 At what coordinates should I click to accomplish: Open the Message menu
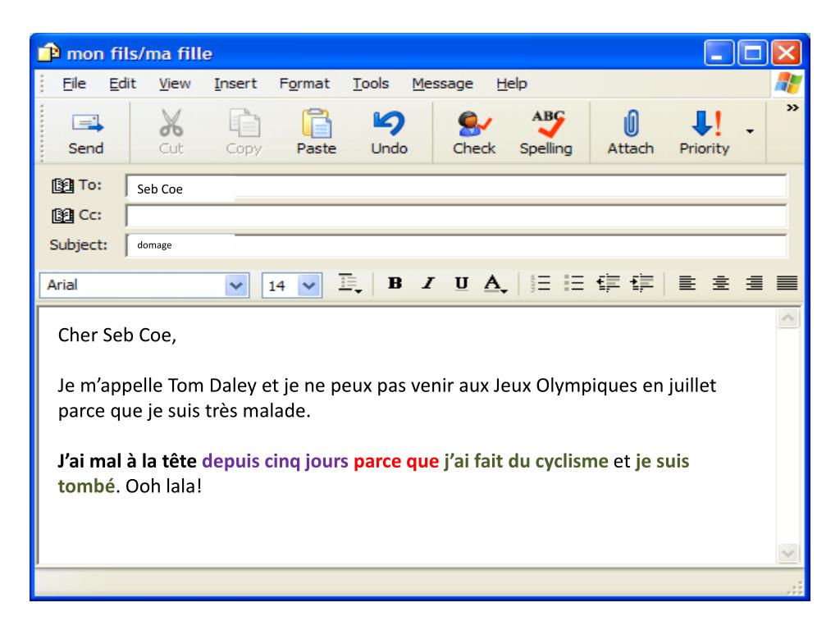pyautogui.click(x=442, y=84)
